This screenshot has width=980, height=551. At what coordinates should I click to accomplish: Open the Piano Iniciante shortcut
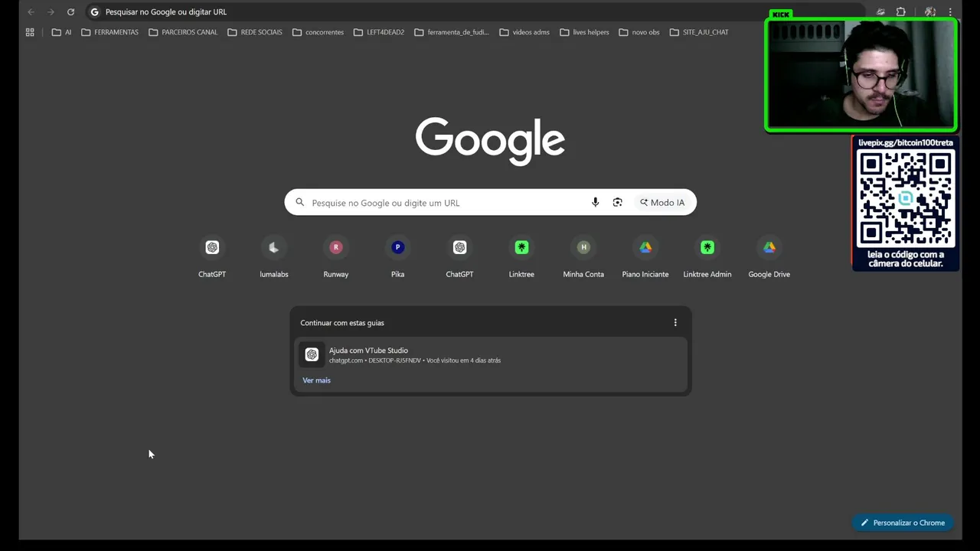coord(645,257)
